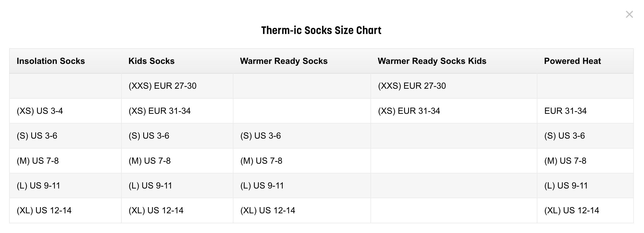Screen dimensions: 644x233
Task: Select Powered Heat (M) US 7-8 cell
Action: click(565, 161)
